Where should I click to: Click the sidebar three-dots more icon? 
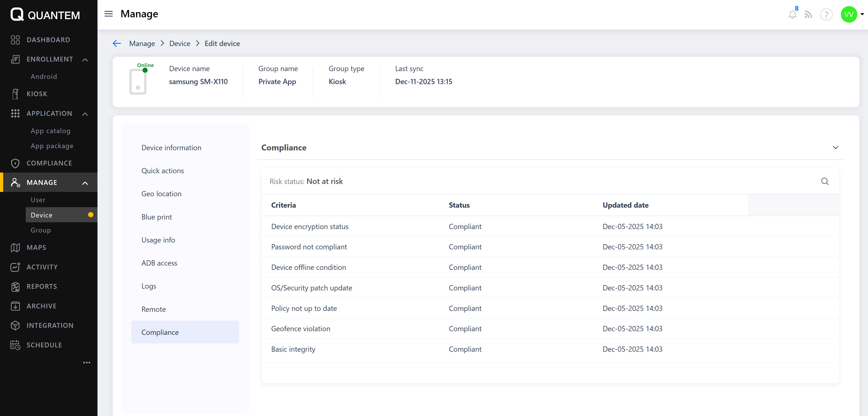87,362
